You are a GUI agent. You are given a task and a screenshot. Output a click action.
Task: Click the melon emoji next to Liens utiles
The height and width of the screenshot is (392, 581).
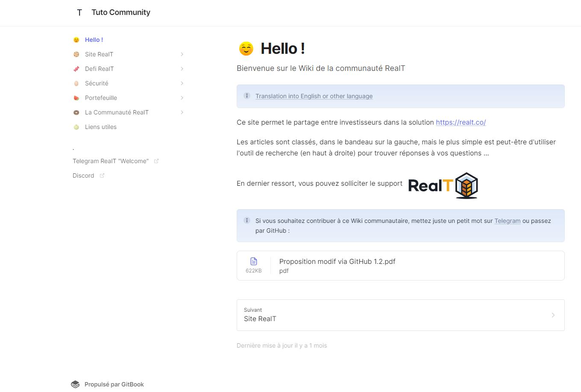tap(76, 127)
